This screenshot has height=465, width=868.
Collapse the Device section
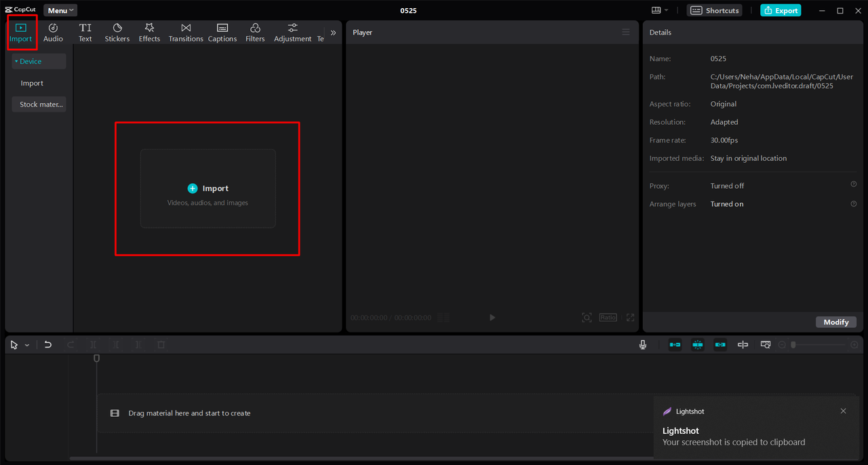coord(39,61)
